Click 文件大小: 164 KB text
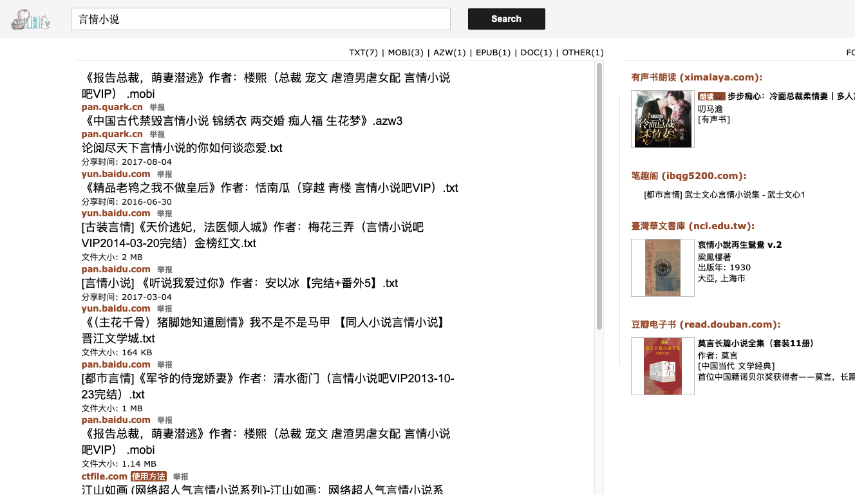 pyautogui.click(x=117, y=353)
